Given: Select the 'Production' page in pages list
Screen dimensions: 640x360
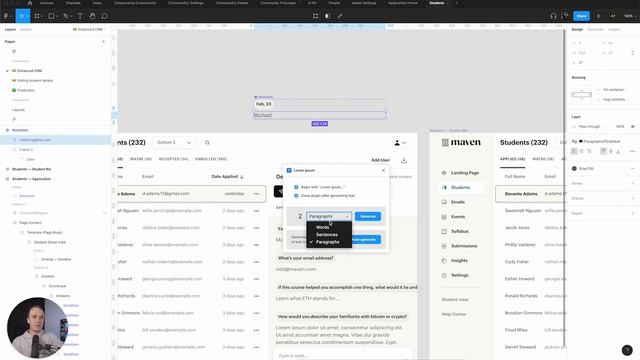Looking at the screenshot, I should point(26,90).
